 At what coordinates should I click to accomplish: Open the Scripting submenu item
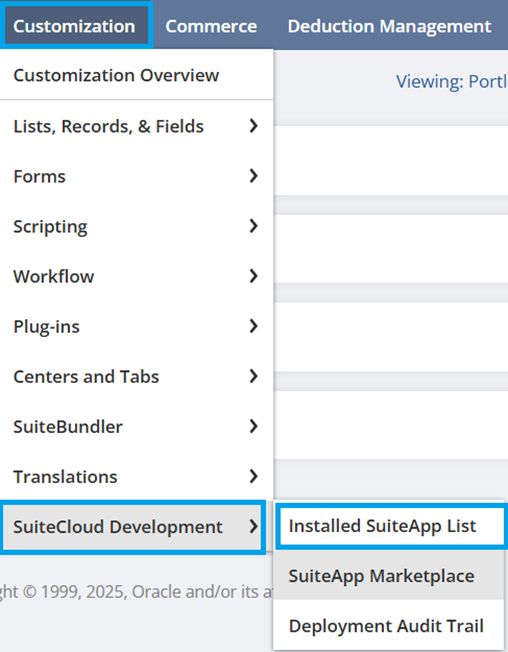coord(136,226)
